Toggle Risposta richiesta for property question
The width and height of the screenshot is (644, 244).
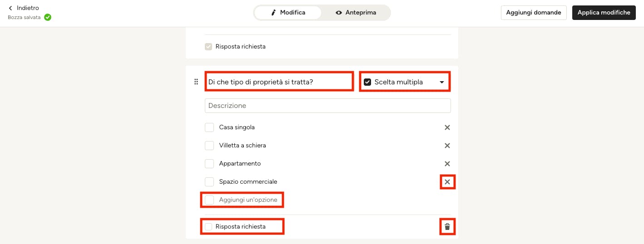point(208,227)
